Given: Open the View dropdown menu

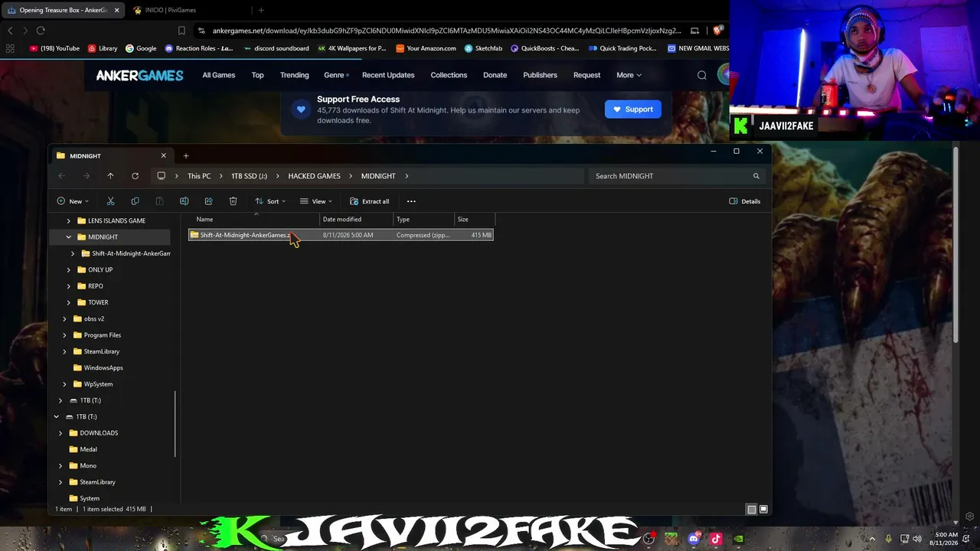Looking at the screenshot, I should click(x=315, y=201).
